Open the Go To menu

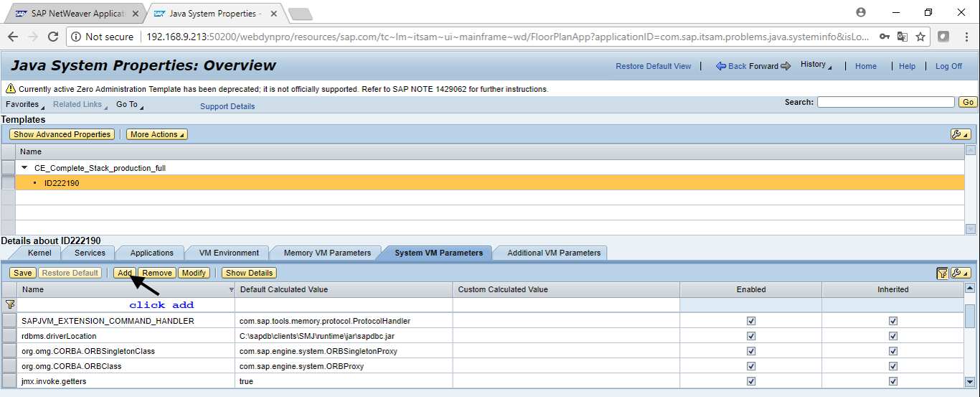click(130, 105)
